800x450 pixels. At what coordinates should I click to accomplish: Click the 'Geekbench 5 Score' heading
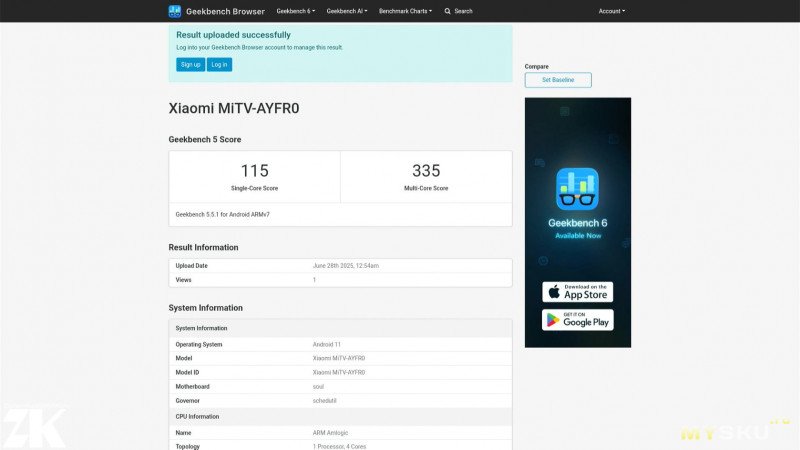tap(205, 139)
